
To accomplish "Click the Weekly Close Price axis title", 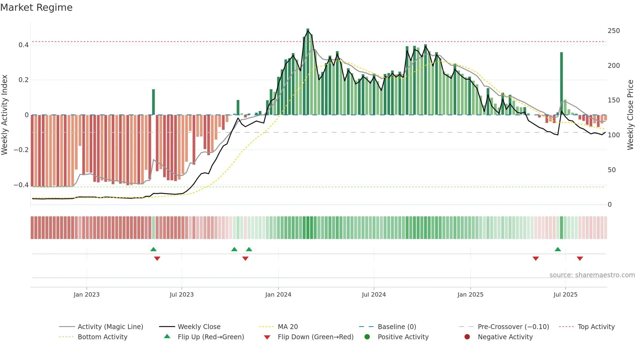I will pyautogui.click(x=630, y=115).
